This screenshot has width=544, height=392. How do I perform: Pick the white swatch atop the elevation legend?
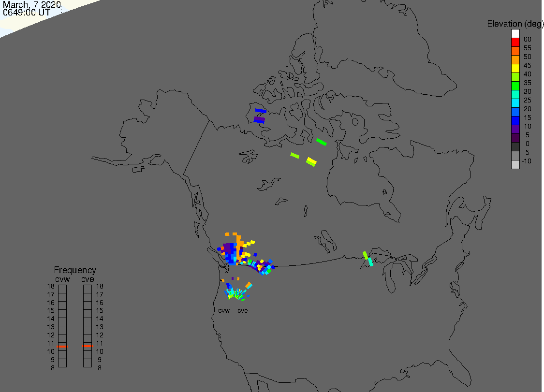point(515,34)
